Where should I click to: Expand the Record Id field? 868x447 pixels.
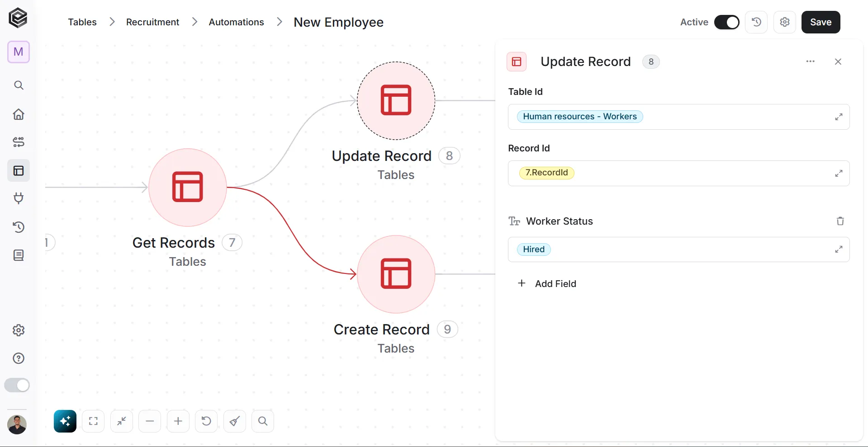[839, 173]
